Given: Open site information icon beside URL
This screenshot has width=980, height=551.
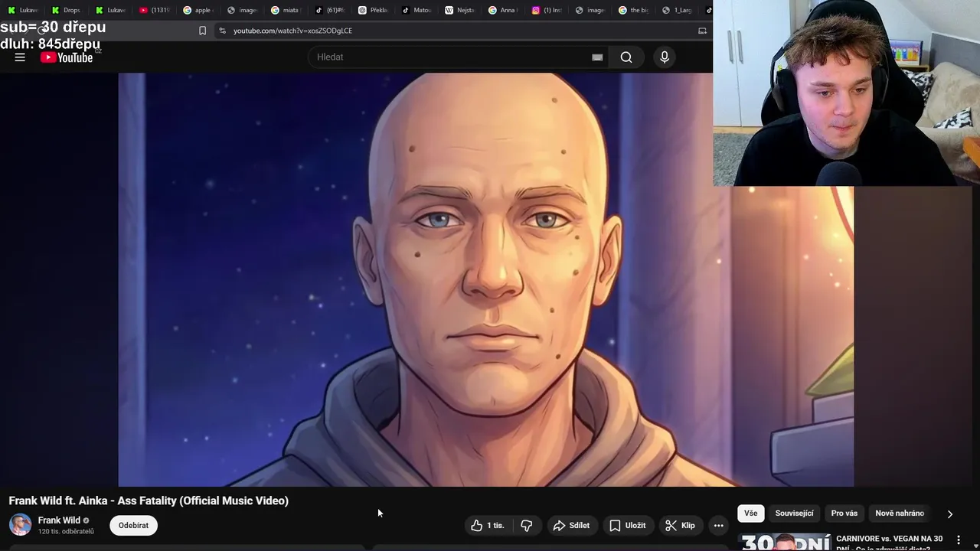Looking at the screenshot, I should click(x=222, y=31).
